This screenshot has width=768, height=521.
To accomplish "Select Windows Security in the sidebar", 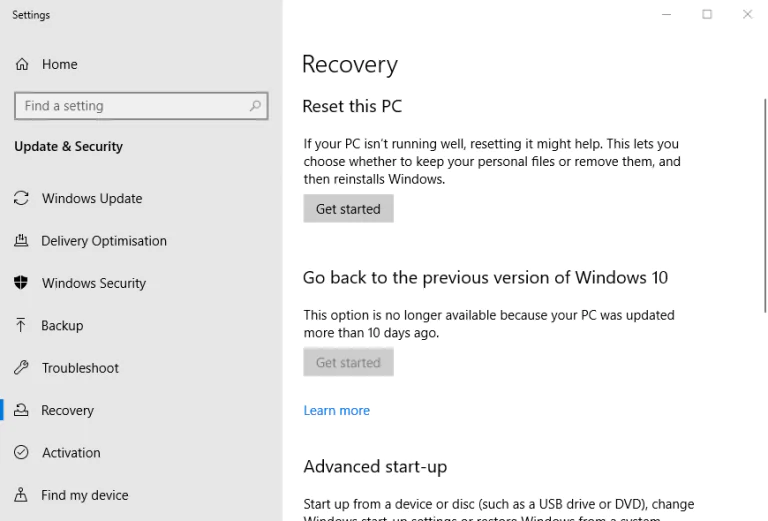I will 94,283.
